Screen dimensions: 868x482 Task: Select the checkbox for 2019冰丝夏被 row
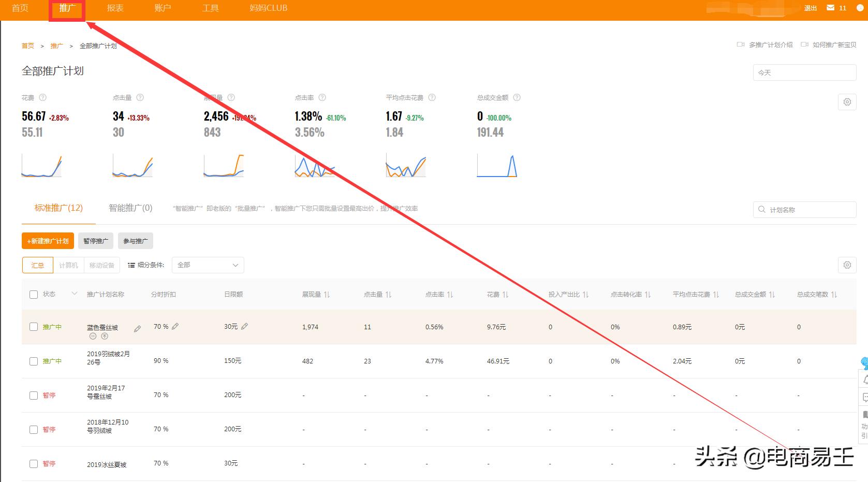tap(34, 464)
